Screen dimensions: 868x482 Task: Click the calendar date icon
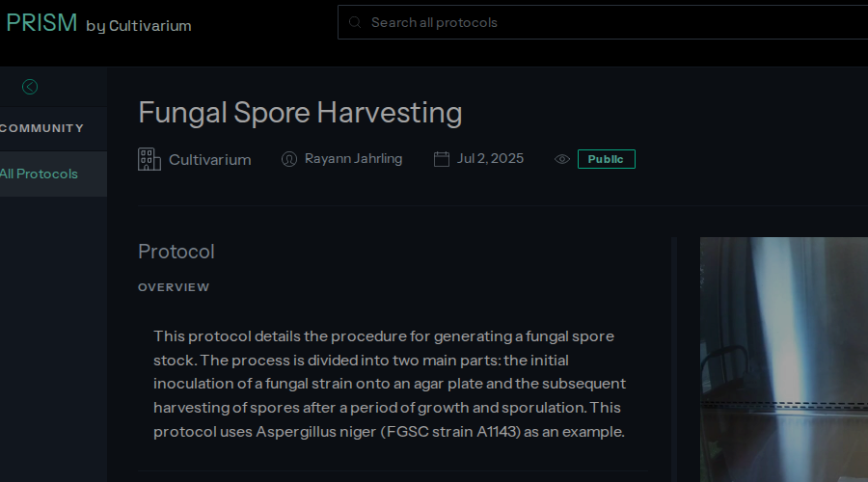(442, 159)
